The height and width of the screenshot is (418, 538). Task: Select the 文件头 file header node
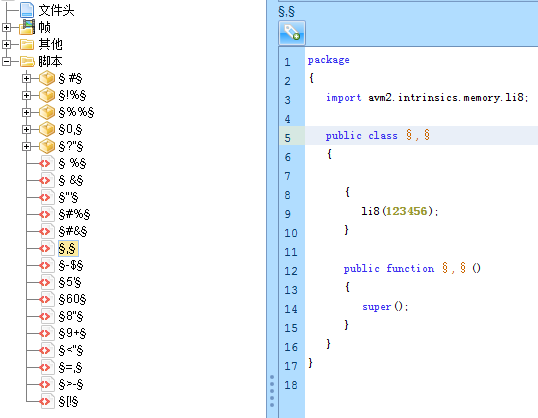(x=56, y=10)
